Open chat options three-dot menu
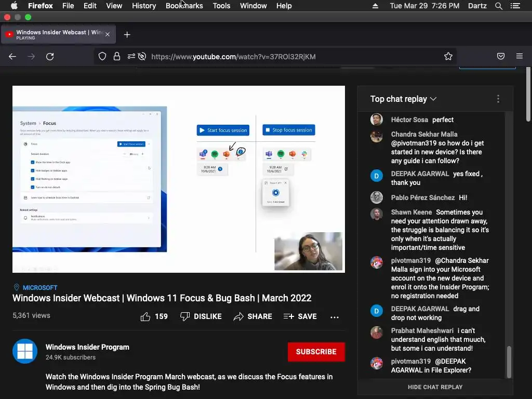Screen dimensions: 532x399 click(498, 99)
